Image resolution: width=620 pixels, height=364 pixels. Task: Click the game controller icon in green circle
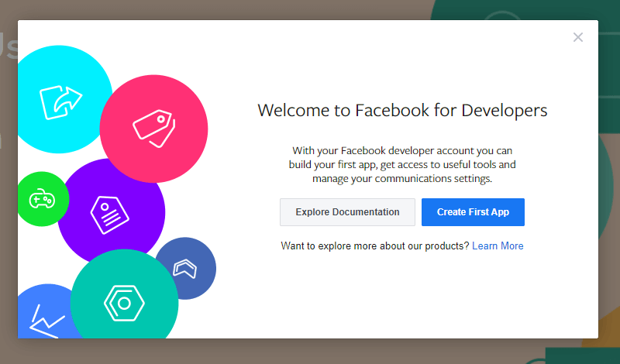point(42,199)
